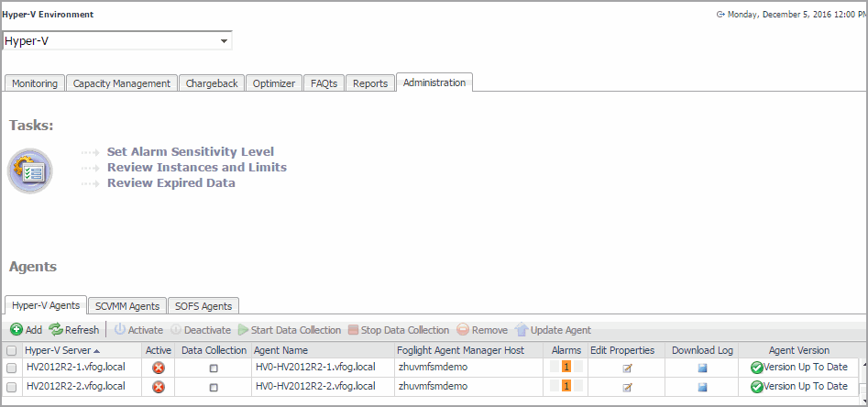Click the green Add agent icon
This screenshot has width=868, height=407.
(x=16, y=330)
